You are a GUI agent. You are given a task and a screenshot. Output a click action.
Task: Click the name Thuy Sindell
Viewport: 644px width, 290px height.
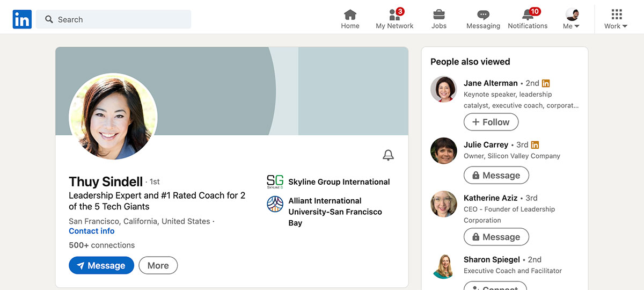pos(106,182)
